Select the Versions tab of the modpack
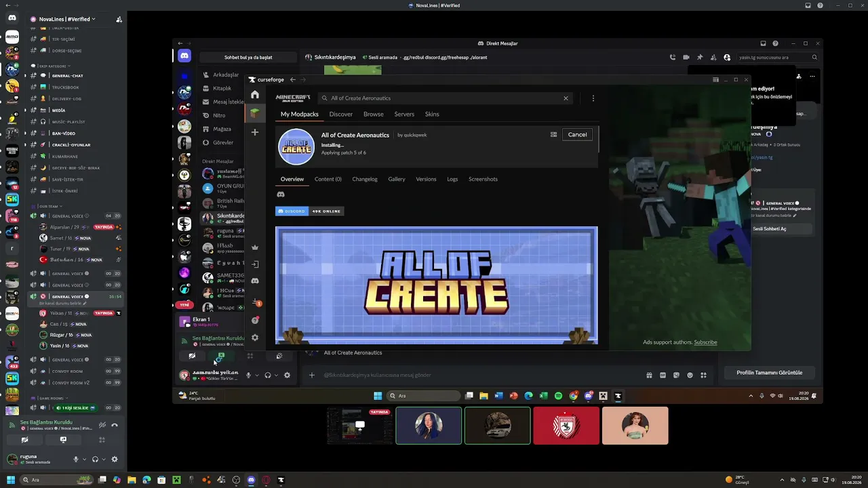The height and width of the screenshot is (488, 868). click(426, 179)
